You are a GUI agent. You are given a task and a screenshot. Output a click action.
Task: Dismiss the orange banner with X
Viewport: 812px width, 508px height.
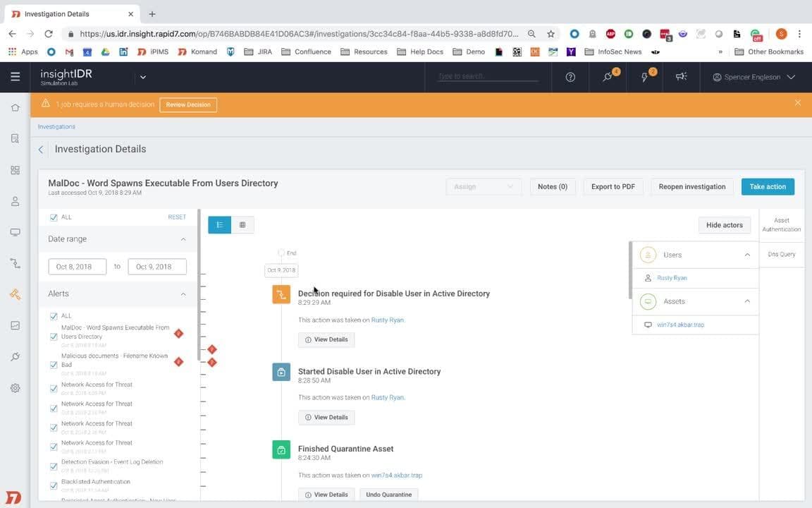click(x=797, y=102)
